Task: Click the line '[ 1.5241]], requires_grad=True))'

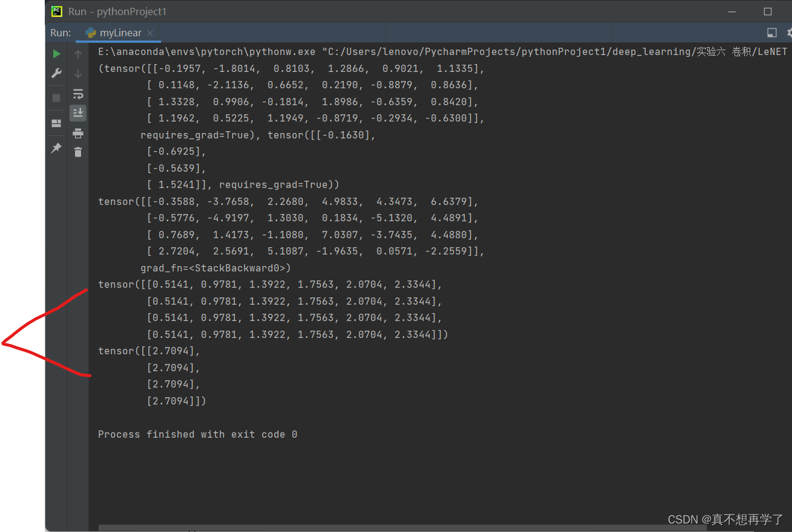Action: point(243,184)
